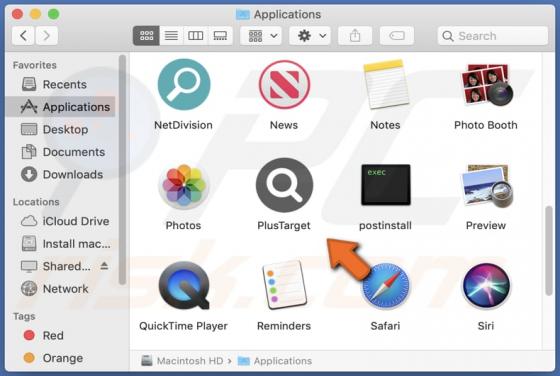The image size is (560, 376).
Task: Open the NetDivision application icon
Action: [184, 85]
